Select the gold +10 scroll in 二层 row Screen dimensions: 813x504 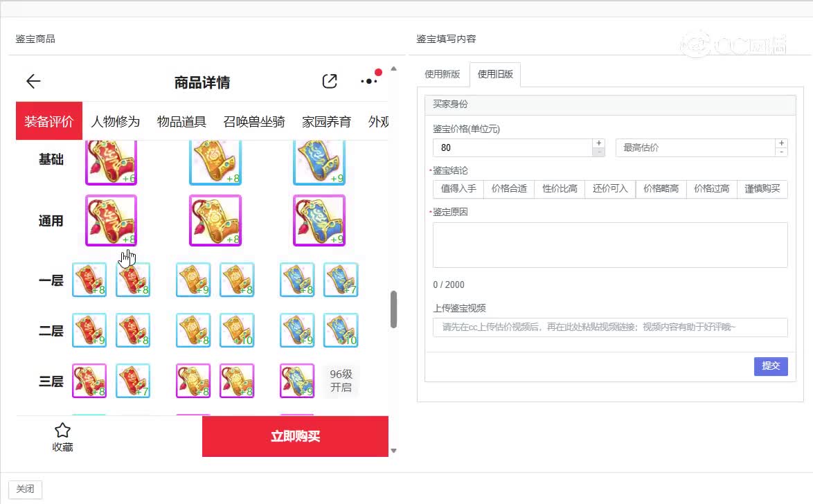(x=237, y=330)
